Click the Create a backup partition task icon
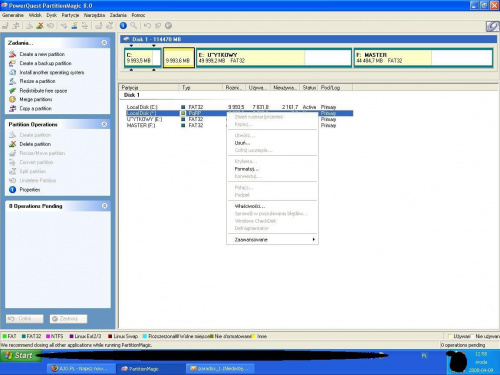Screen dimensions: 500x375 [12, 63]
